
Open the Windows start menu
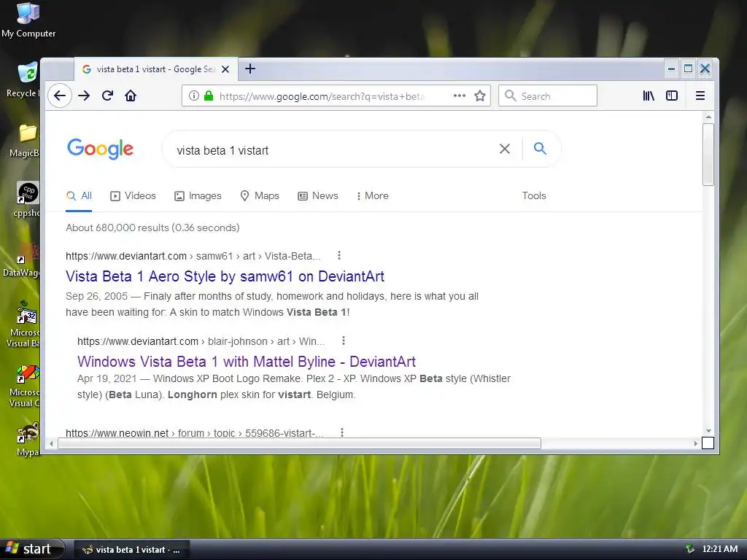coord(32,549)
